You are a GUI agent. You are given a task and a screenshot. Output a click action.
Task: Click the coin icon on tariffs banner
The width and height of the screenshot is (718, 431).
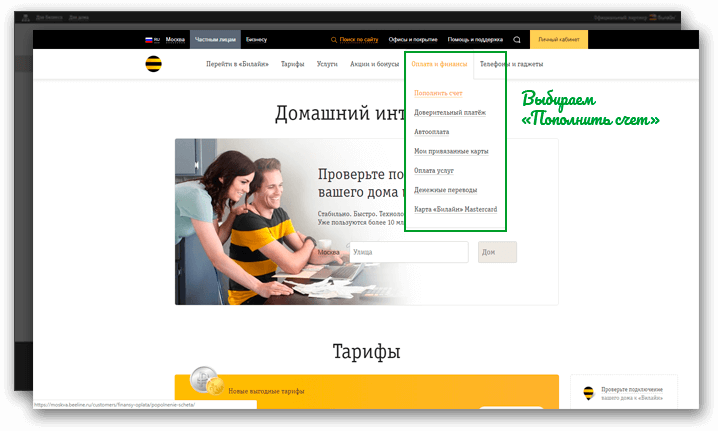[206, 383]
